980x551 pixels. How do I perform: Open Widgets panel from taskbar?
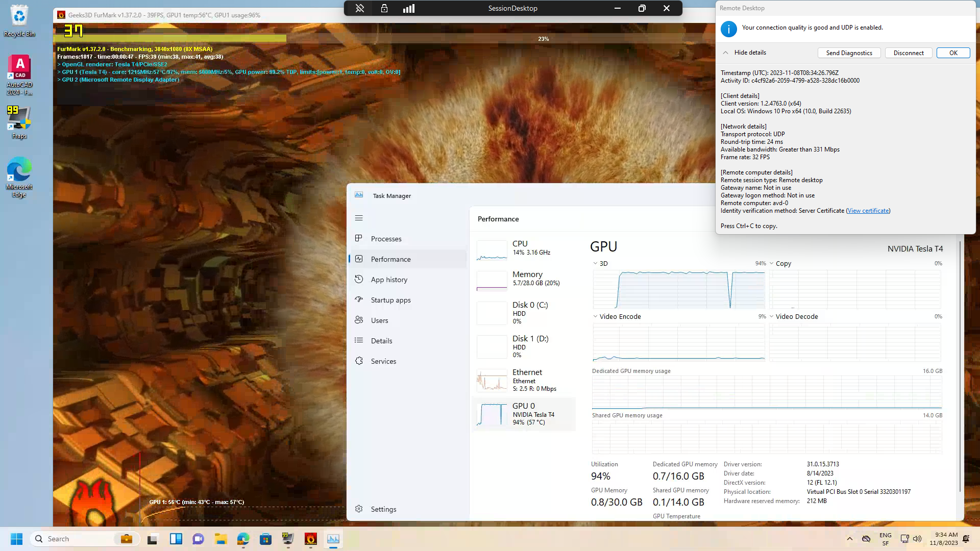pyautogui.click(x=176, y=539)
